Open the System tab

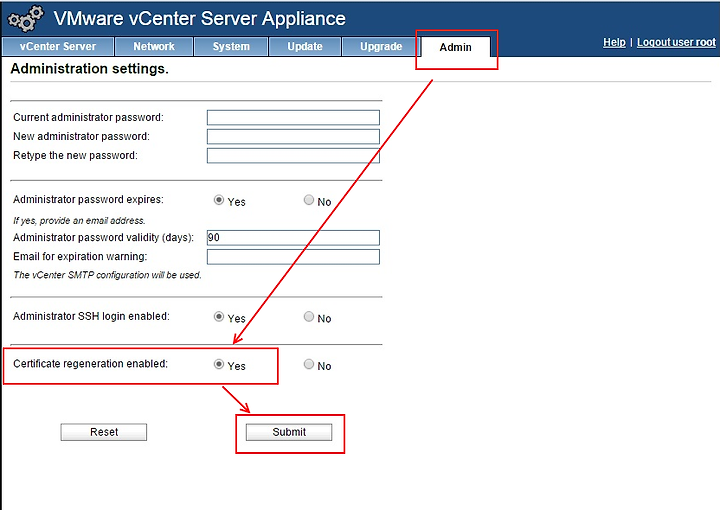pos(231,47)
